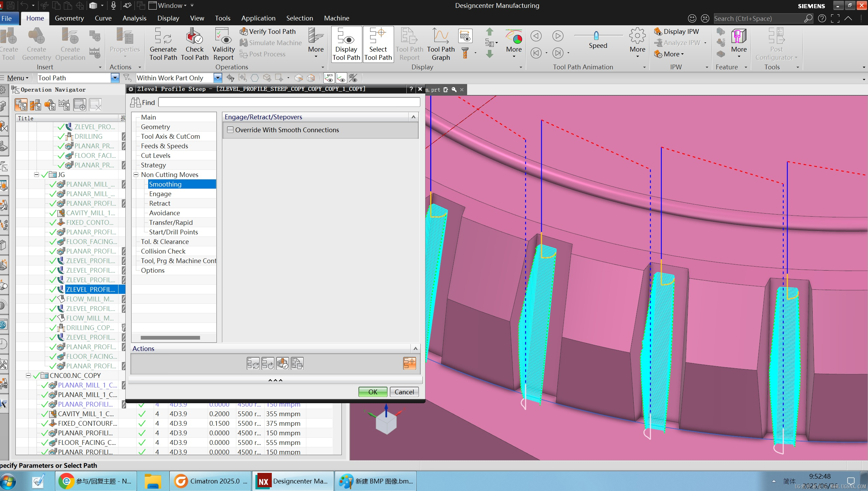Open the Tool Path filter dropdown
This screenshot has width=868, height=491.
115,78
